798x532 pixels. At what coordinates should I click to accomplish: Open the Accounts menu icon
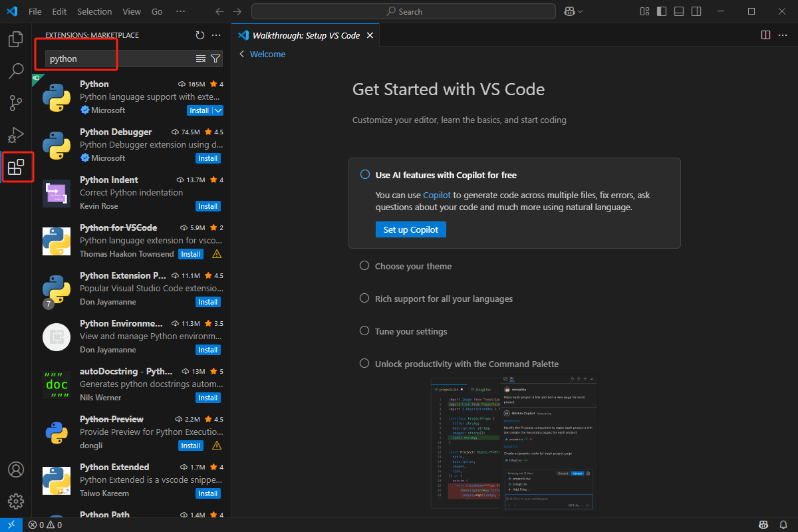coord(16,469)
